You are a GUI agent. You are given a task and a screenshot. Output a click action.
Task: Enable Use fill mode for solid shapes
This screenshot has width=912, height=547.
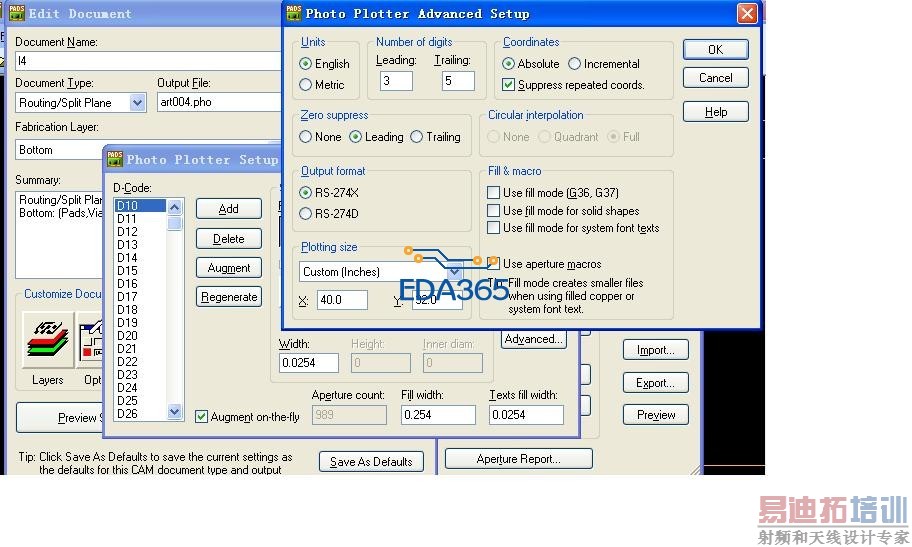pyautogui.click(x=493, y=211)
